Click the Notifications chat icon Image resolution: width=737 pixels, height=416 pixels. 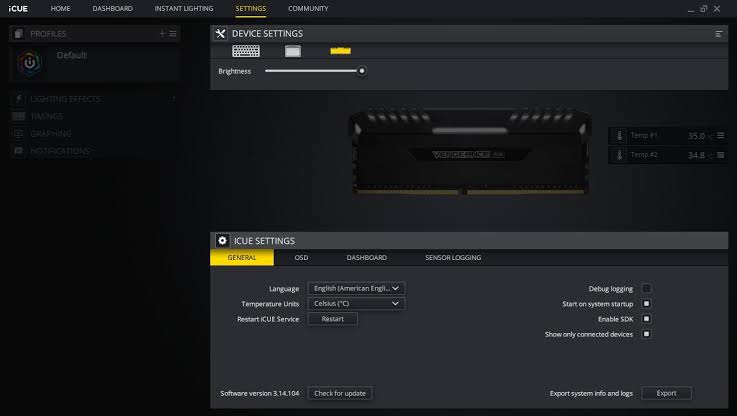coord(19,151)
